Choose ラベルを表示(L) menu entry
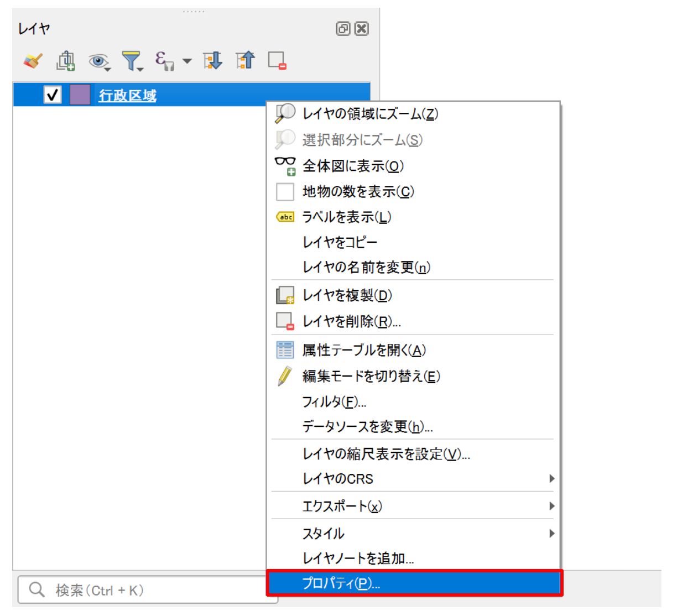The image size is (698, 616). coord(413,217)
